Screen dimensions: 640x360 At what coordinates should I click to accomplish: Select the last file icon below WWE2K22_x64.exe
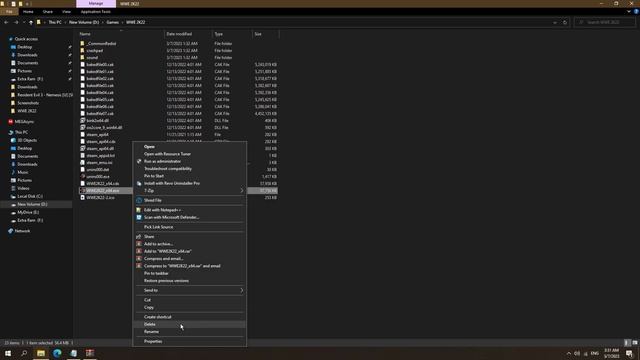83,198
